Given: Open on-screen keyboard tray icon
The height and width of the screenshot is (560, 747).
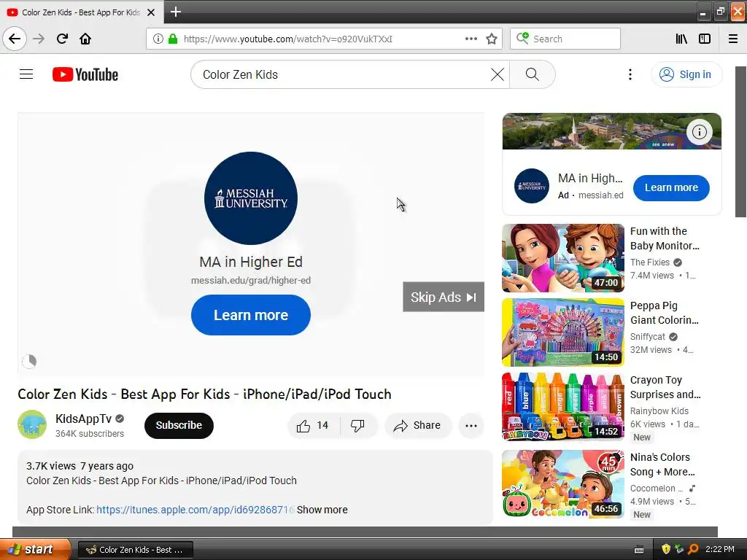Looking at the screenshot, I should (639, 550).
